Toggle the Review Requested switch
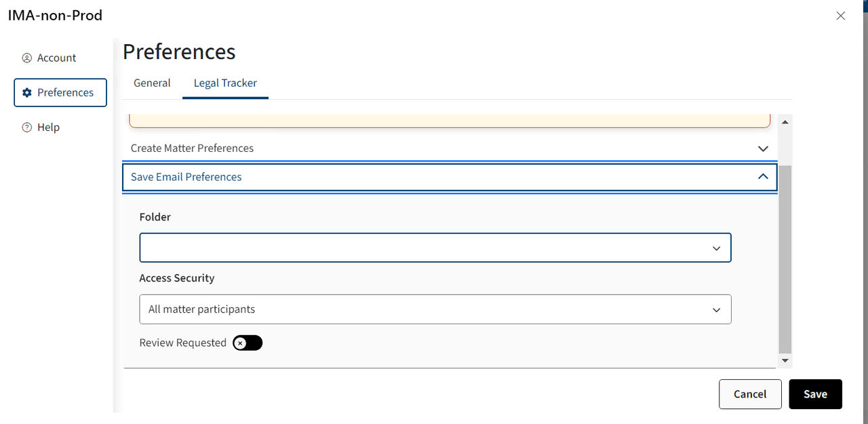Image resolution: width=868 pixels, height=424 pixels. click(x=248, y=343)
